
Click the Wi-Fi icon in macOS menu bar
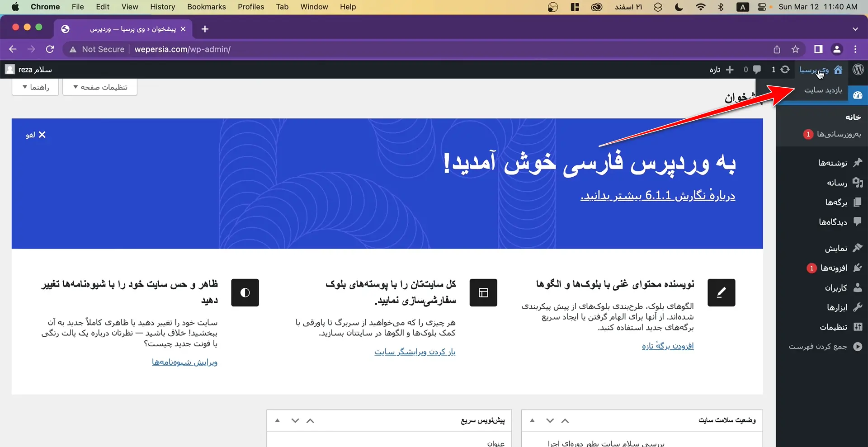click(701, 7)
